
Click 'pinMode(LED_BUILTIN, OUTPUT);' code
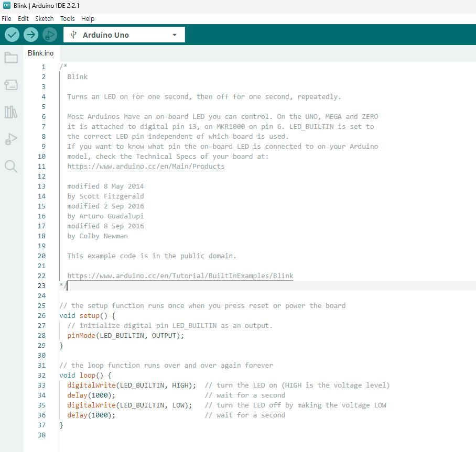[x=126, y=336]
